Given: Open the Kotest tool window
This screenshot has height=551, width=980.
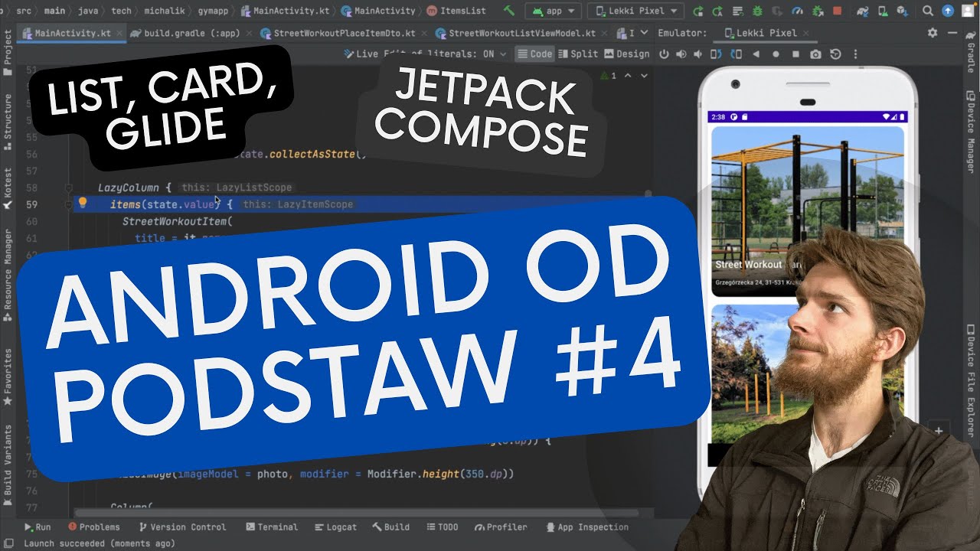Looking at the screenshot, I should pos(8,188).
